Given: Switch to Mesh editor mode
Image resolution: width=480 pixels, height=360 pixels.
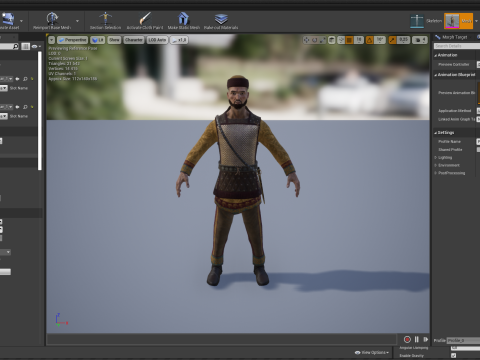Looking at the screenshot, I should [459, 21].
